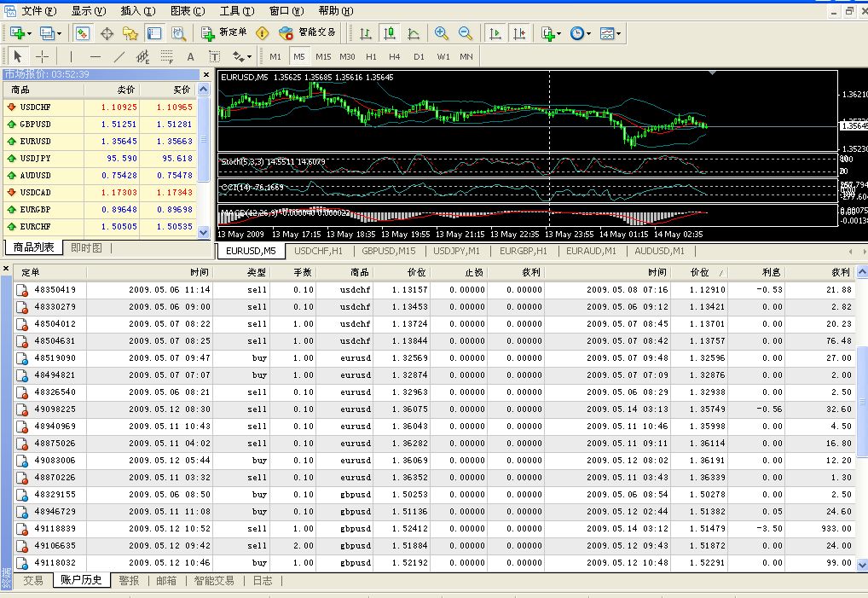Open the 图表(C) menu
The image size is (868, 598).
click(188, 11)
